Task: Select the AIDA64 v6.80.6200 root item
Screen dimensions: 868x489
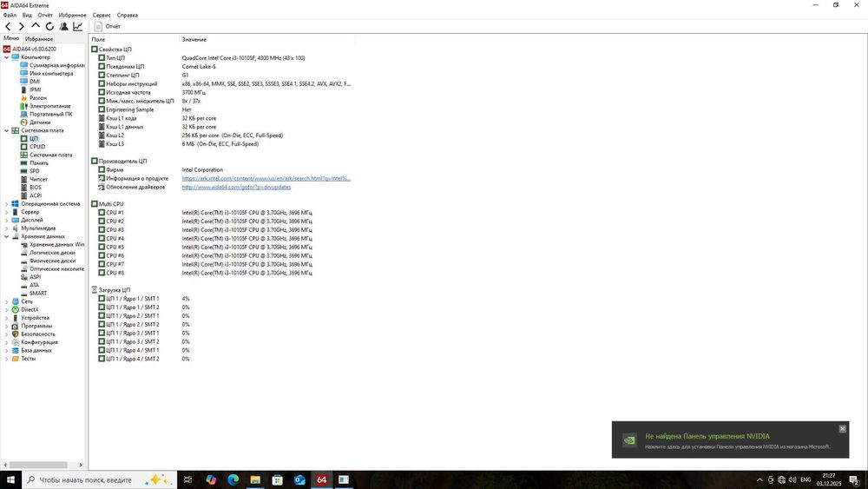Action: pos(30,49)
